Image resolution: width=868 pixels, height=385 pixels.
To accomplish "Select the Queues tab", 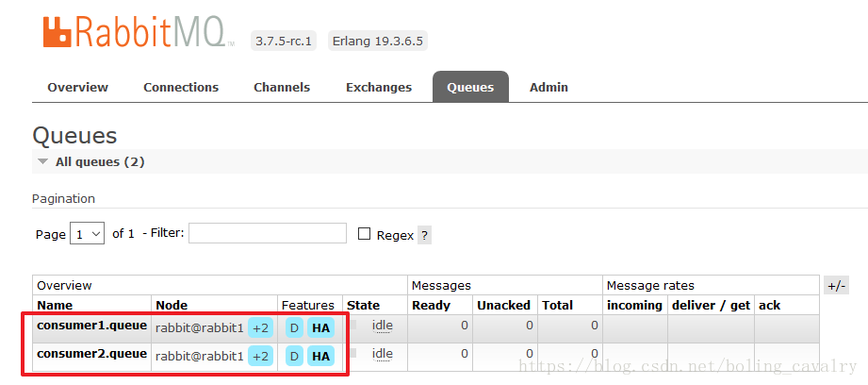I will (470, 88).
